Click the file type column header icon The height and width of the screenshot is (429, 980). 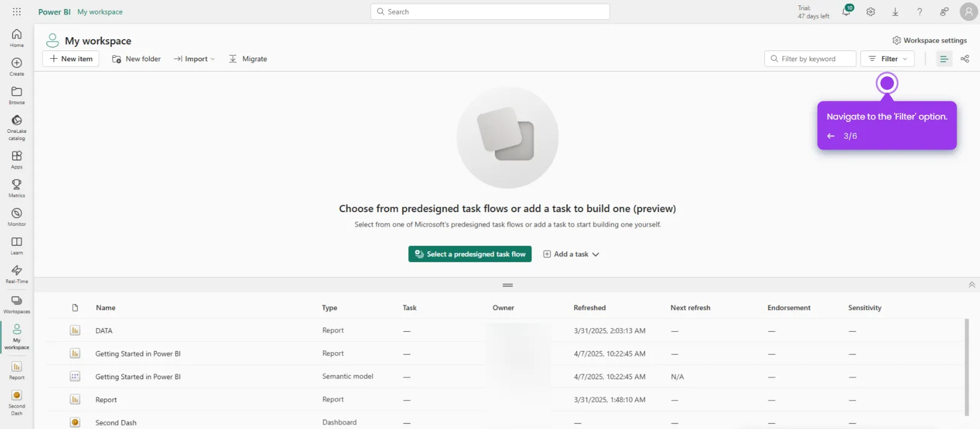[x=75, y=308]
